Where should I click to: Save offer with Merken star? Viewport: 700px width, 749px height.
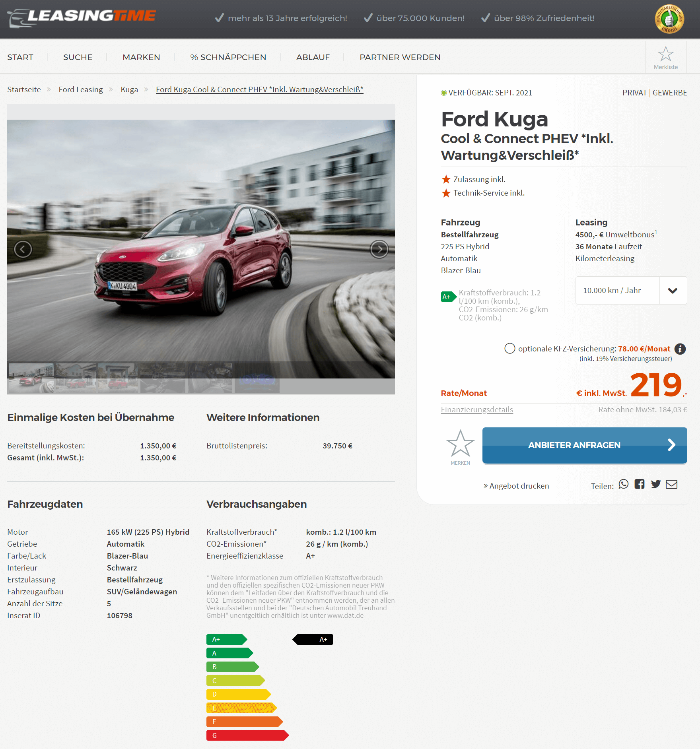click(460, 447)
